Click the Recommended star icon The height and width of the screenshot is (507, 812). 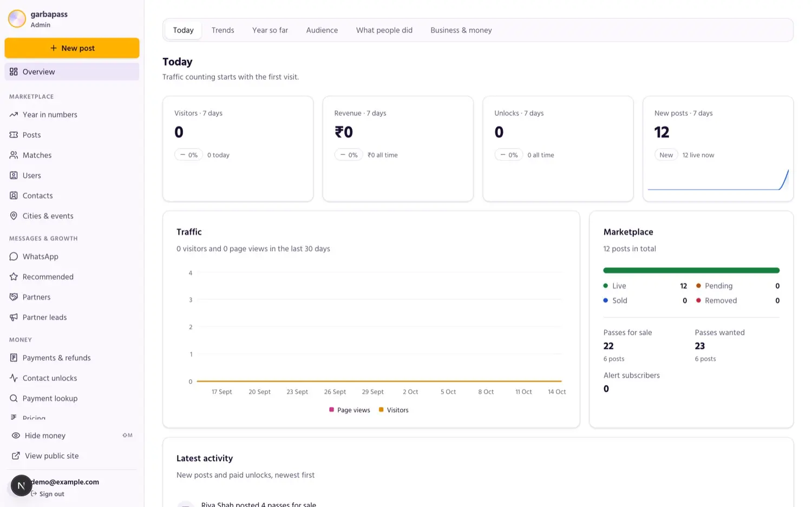14,276
